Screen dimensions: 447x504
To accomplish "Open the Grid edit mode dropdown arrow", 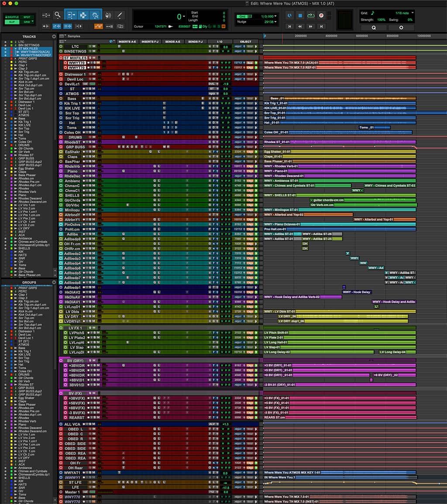I will pyautogui.click(x=32, y=22).
